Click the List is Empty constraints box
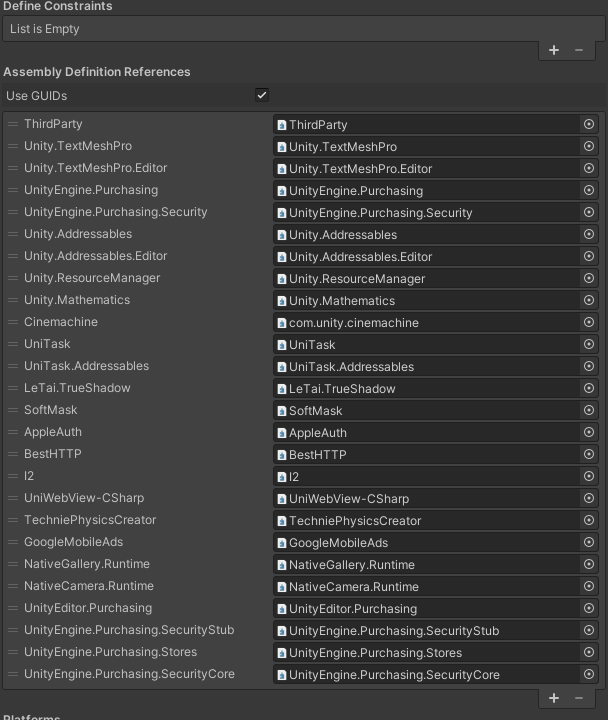Viewport: 608px width, 720px height. (304, 29)
